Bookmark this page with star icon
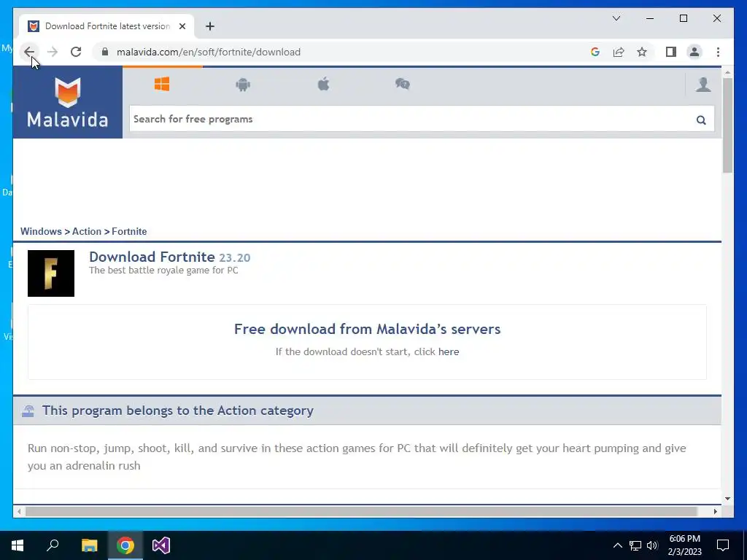The width and height of the screenshot is (747, 560). (642, 52)
